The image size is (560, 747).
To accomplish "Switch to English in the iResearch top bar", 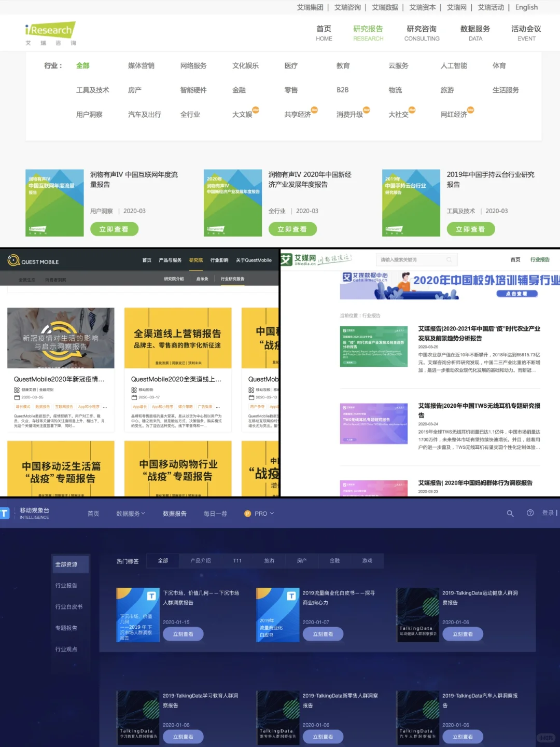I will tap(526, 7).
